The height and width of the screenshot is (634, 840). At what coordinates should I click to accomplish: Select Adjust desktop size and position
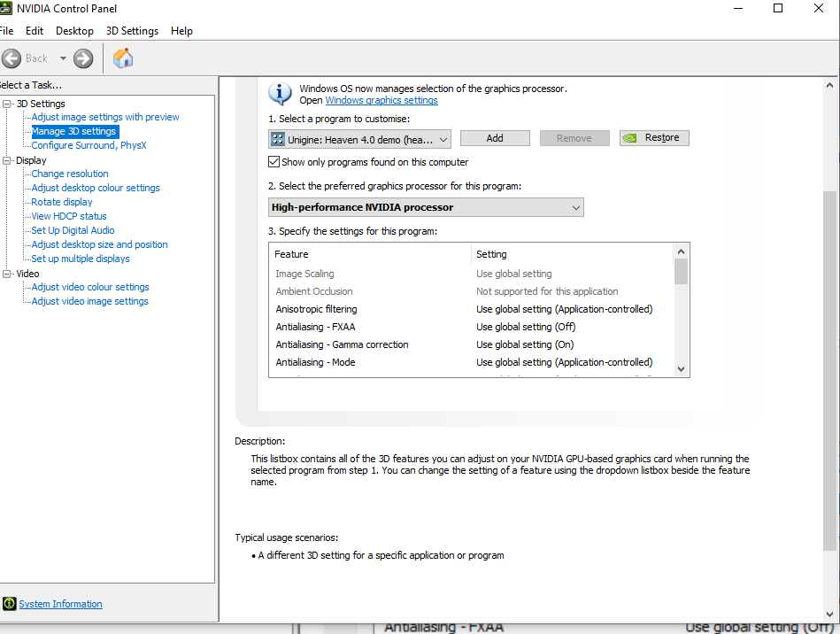click(99, 244)
